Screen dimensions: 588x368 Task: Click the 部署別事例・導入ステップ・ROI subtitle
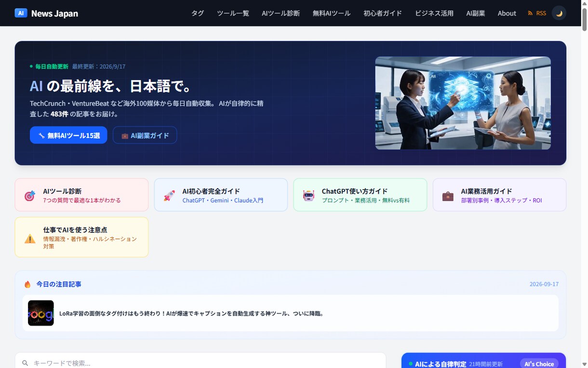click(x=501, y=200)
